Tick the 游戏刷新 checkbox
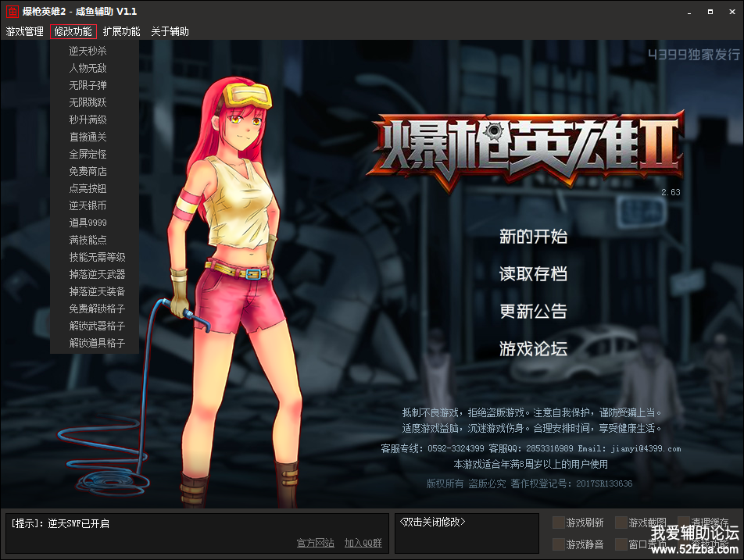This screenshot has width=744, height=560. 559,523
